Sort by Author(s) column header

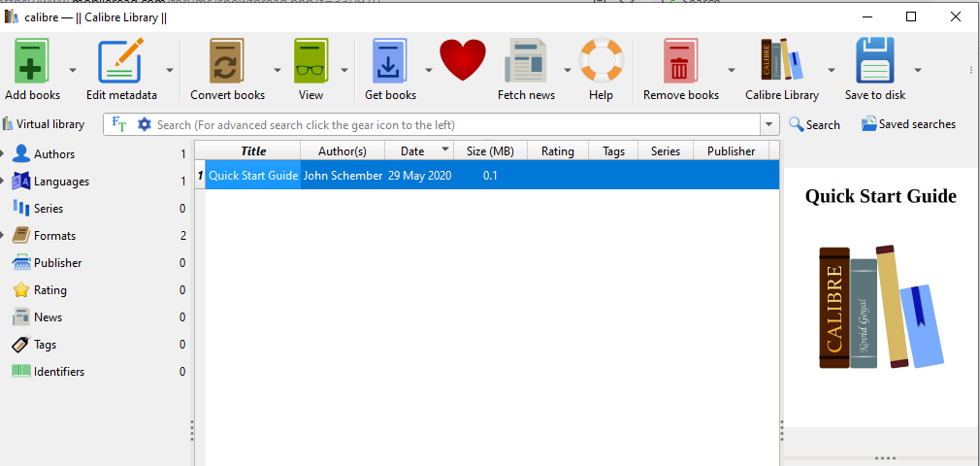[x=343, y=150]
